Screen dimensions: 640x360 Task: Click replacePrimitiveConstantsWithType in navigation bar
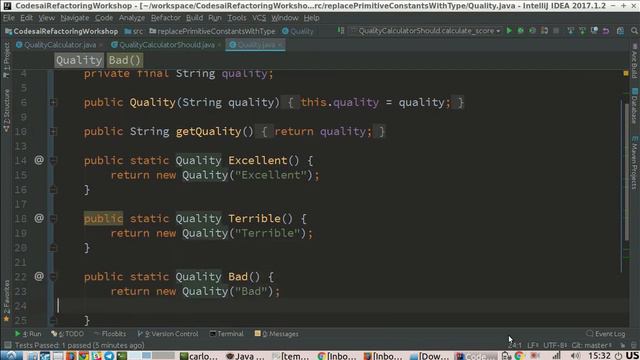point(213,31)
